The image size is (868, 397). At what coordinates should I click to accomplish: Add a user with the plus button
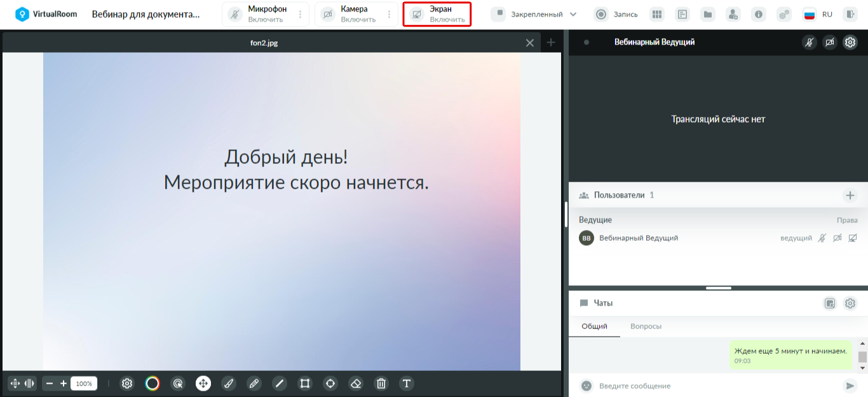850,195
